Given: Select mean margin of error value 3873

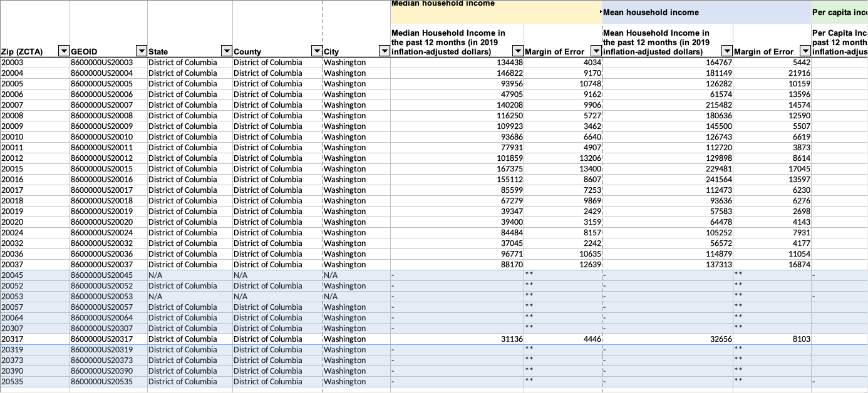Looking at the screenshot, I should 772,148.
